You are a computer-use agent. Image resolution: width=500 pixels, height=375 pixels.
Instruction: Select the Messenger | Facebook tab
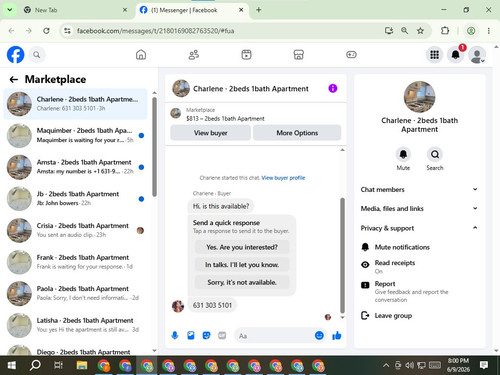(x=192, y=10)
